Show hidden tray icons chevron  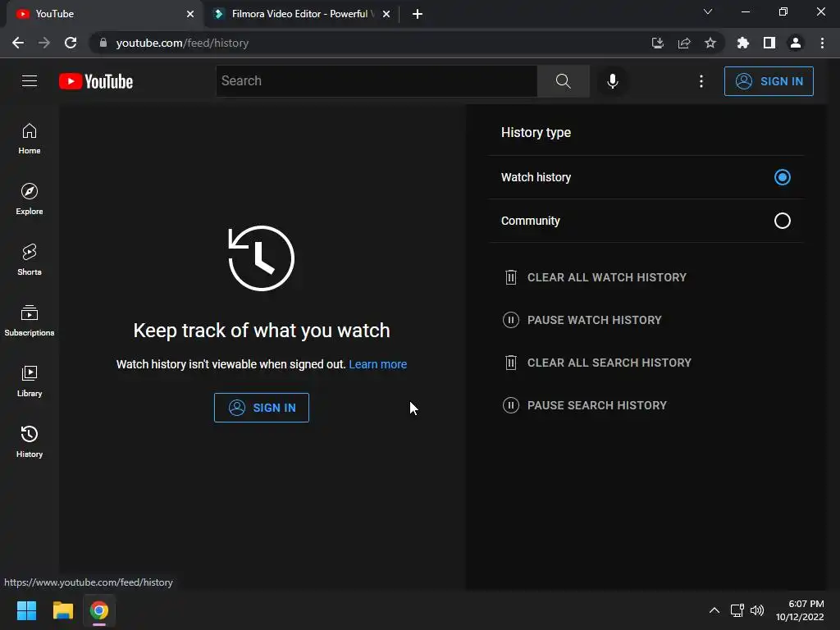click(714, 610)
